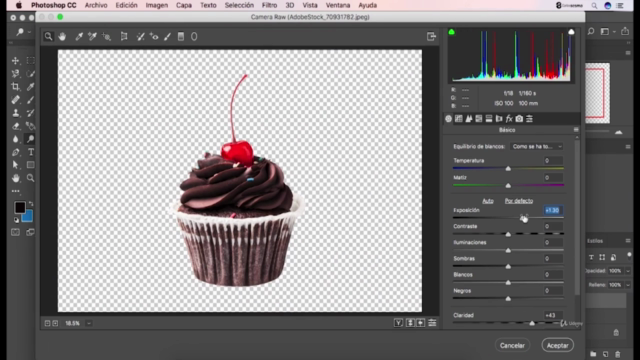Screen dimensions: 640x360
Task: Select the Type tool
Action: [x=31, y=152]
